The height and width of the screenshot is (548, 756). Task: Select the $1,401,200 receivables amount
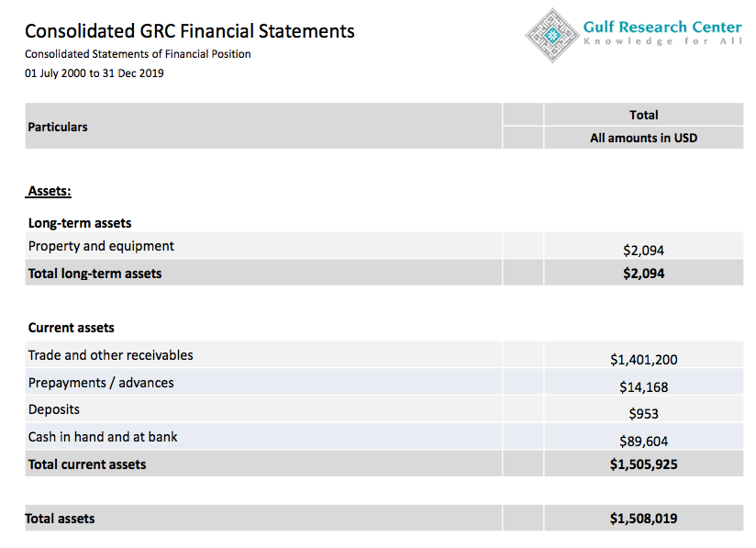pyautogui.click(x=643, y=360)
